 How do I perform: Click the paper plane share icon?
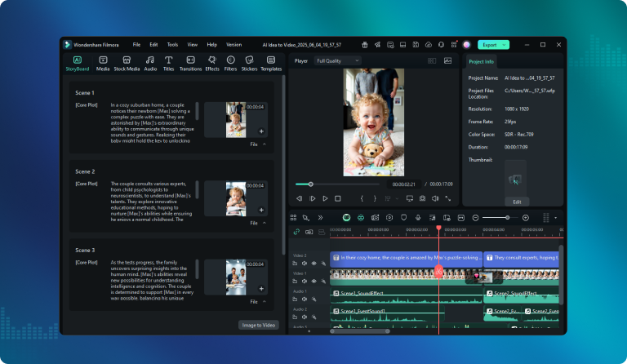click(x=377, y=45)
